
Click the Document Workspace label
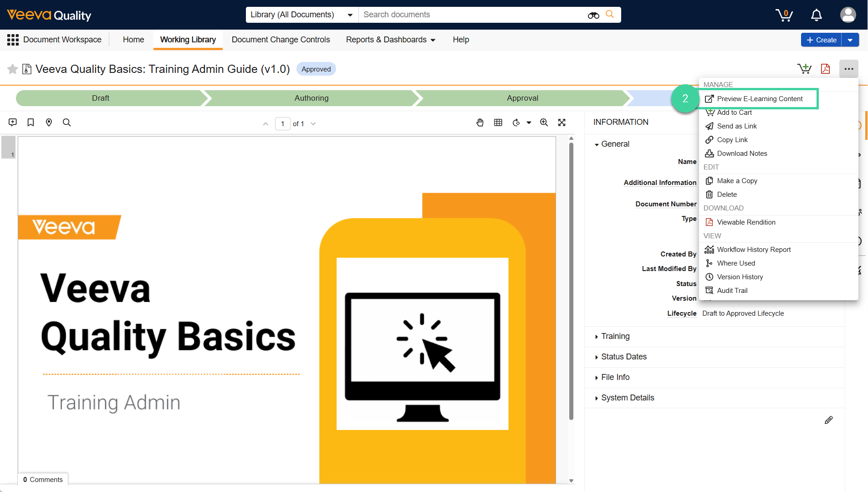[x=62, y=40]
